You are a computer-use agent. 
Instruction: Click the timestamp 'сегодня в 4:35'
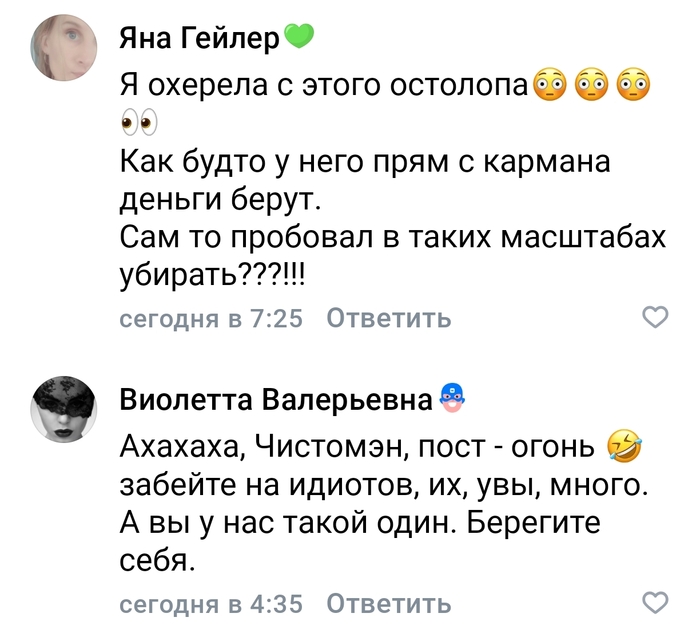pyautogui.click(x=210, y=604)
